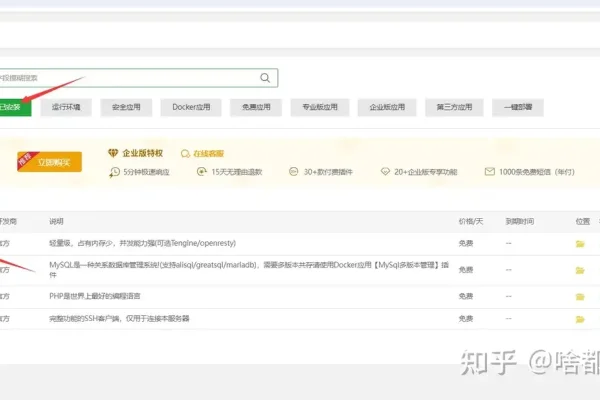Image resolution: width=600 pixels, height=400 pixels.
Task: Click the orange 立即购买 button
Action: 49,162
